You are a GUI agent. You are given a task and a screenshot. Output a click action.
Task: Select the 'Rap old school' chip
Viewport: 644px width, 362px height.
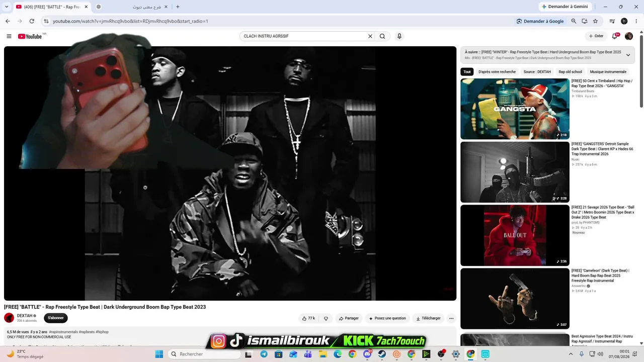pyautogui.click(x=570, y=72)
